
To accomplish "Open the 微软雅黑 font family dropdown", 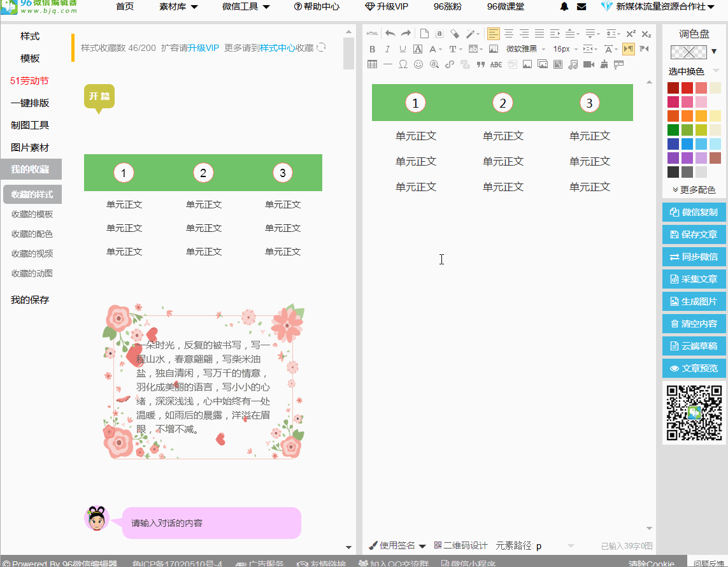I will click(x=522, y=49).
